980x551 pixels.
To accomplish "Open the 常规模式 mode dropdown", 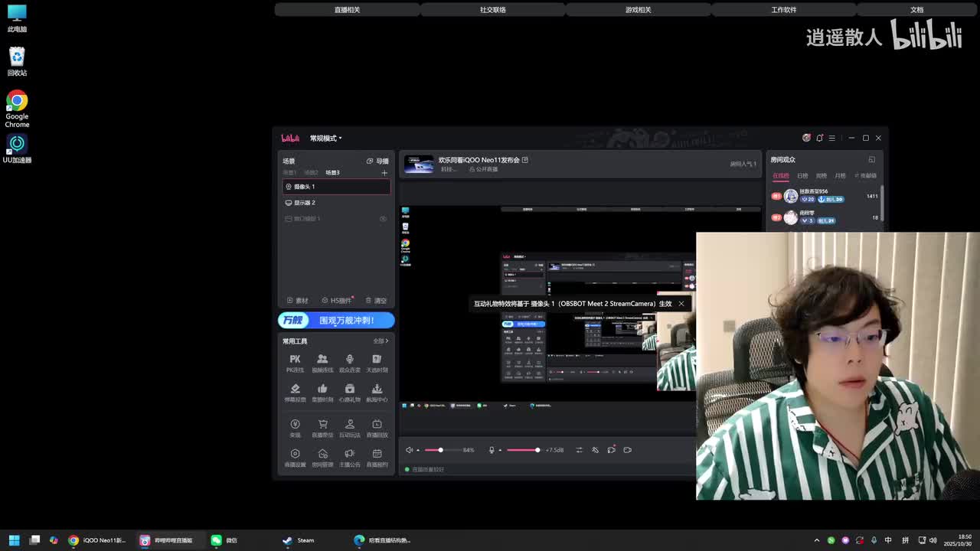I will (x=325, y=139).
